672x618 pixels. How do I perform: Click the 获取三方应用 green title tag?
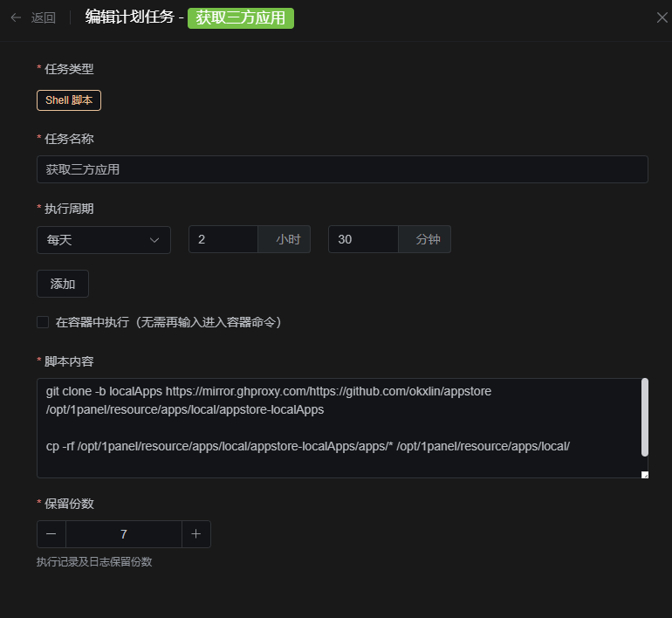(x=241, y=18)
